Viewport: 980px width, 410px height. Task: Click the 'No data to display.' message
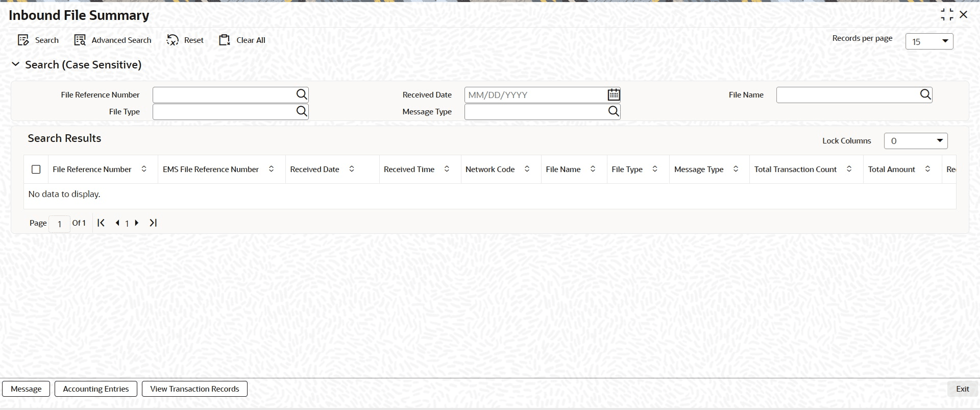click(x=64, y=194)
